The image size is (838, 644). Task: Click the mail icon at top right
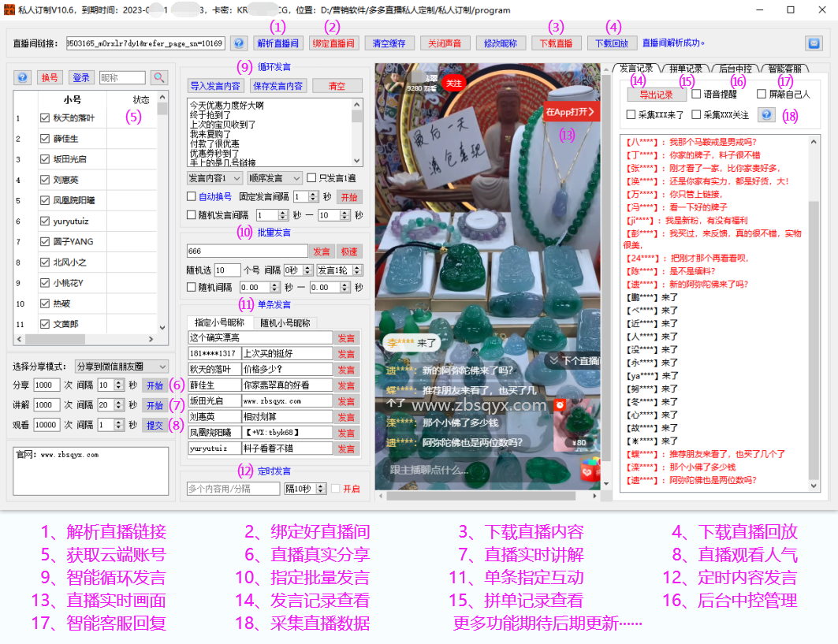[813, 43]
